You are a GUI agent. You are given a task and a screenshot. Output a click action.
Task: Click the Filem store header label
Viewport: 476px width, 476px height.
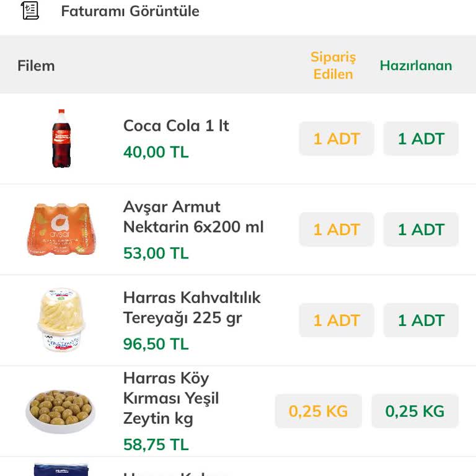coord(36,66)
